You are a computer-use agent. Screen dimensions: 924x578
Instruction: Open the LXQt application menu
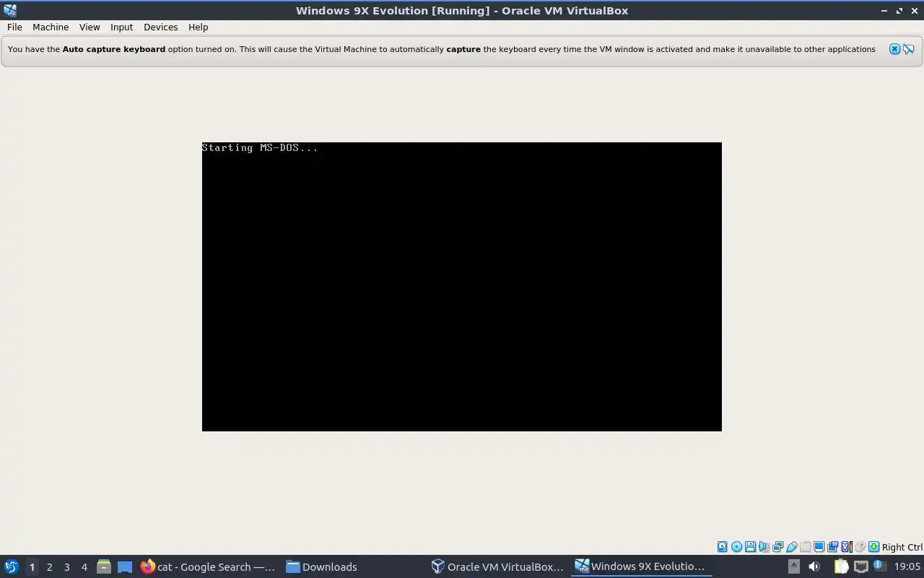[12, 566]
